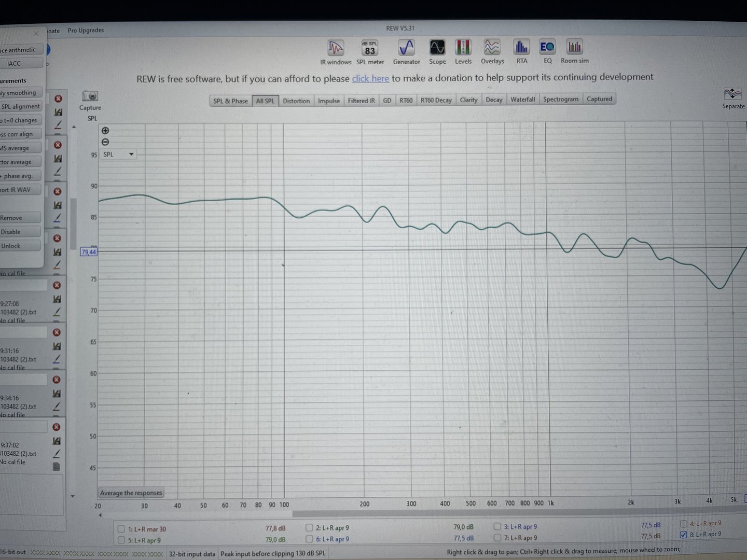
Task: Save the measurement timestamped 9:34:16
Action: pos(57,394)
